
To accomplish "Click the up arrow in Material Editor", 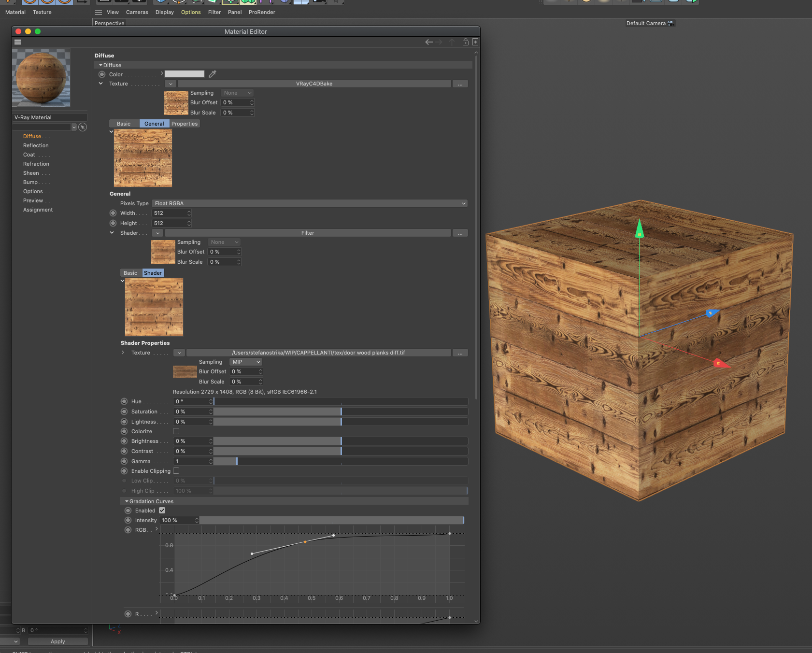I will 452,42.
